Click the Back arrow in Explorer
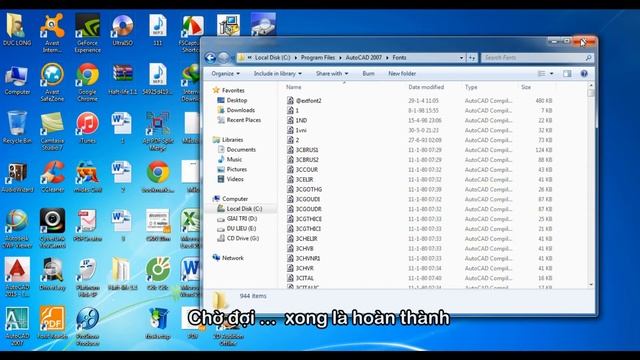 tap(210, 58)
